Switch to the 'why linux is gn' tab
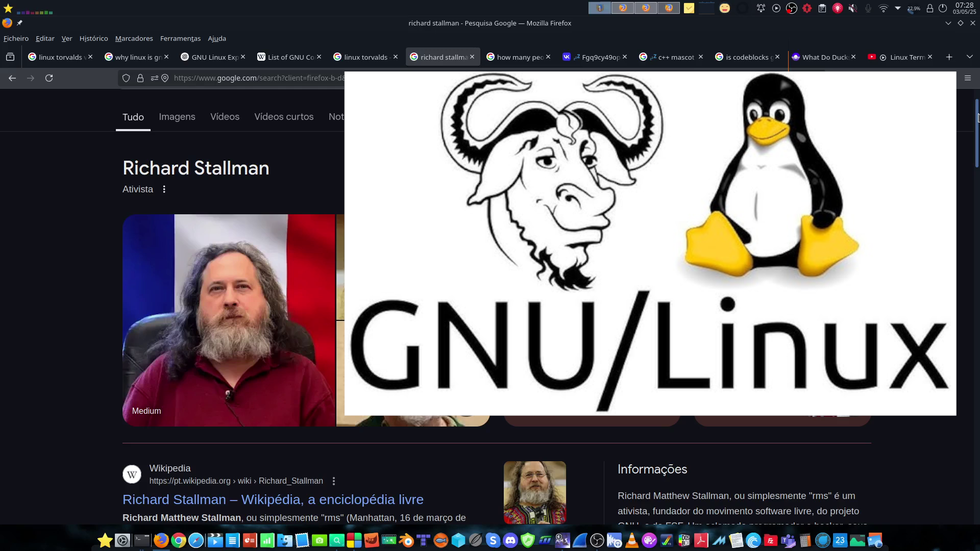 [x=137, y=57]
